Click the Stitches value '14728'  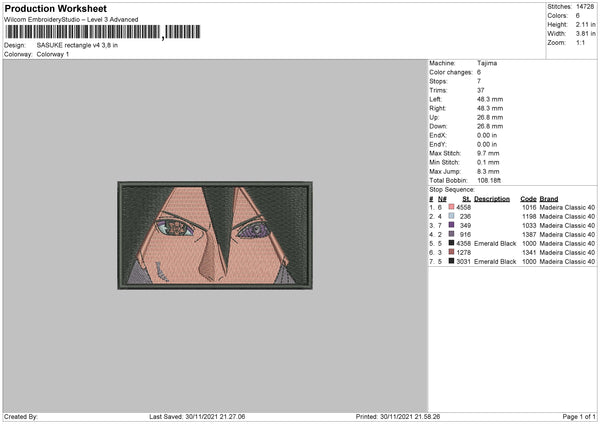(585, 7)
